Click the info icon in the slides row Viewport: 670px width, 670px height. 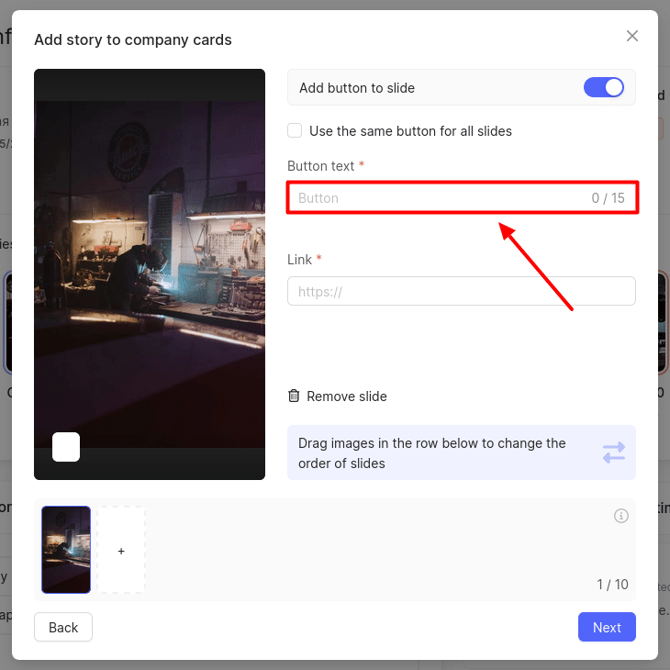click(621, 516)
